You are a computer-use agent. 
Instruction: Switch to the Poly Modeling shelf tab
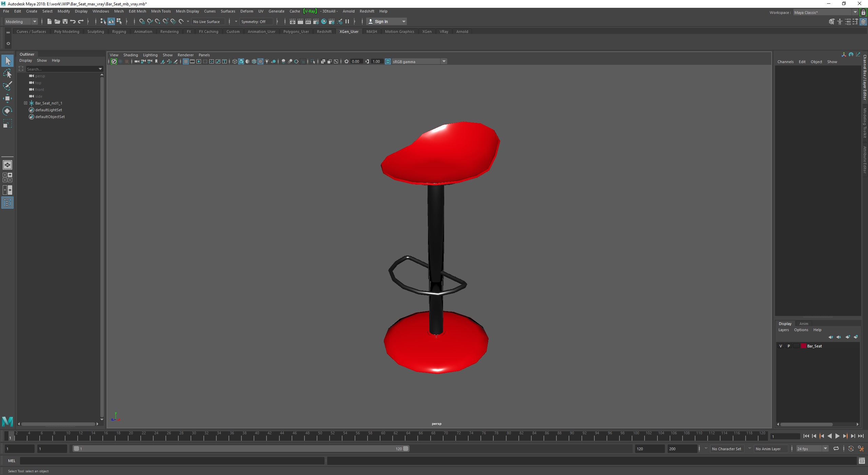point(66,32)
